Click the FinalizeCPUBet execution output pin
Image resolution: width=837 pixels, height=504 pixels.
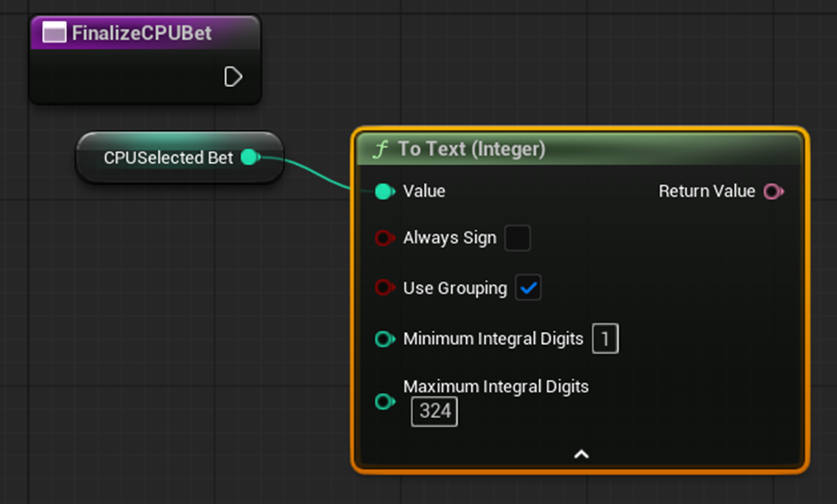click(232, 77)
